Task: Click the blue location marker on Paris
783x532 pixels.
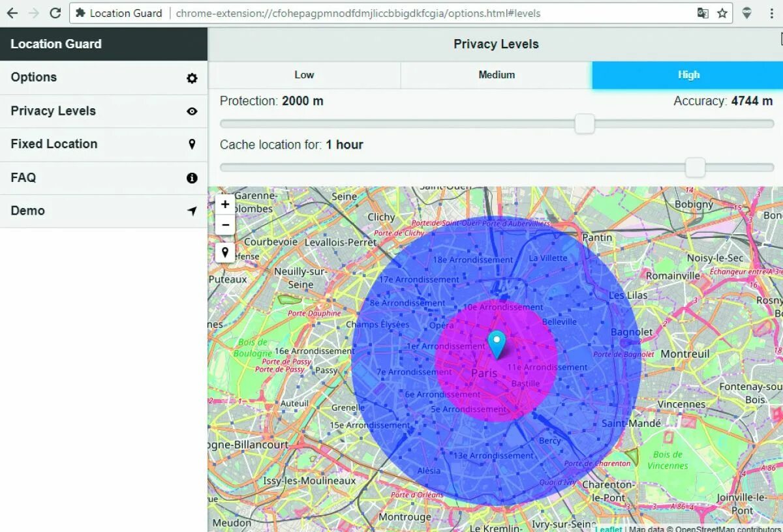Action: click(x=497, y=344)
